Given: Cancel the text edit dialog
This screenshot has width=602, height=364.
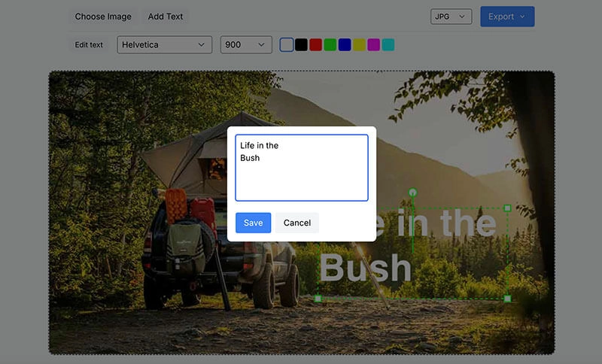Looking at the screenshot, I should click(x=297, y=223).
